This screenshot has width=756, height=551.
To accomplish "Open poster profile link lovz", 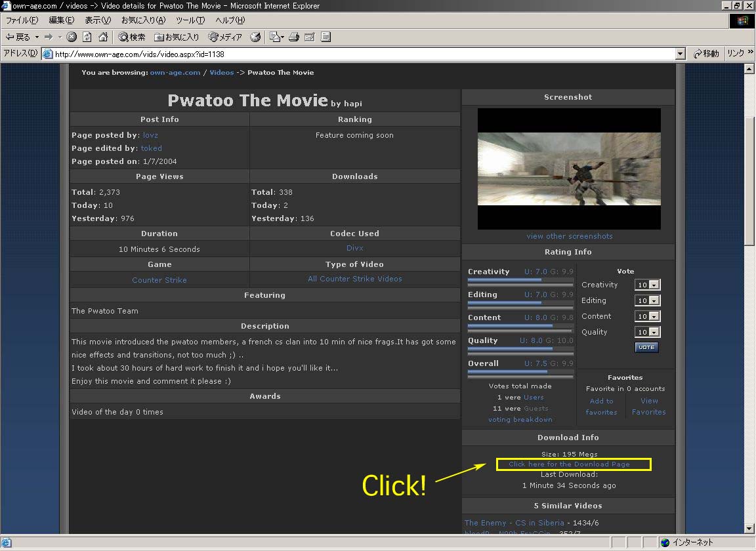I will 150,135.
